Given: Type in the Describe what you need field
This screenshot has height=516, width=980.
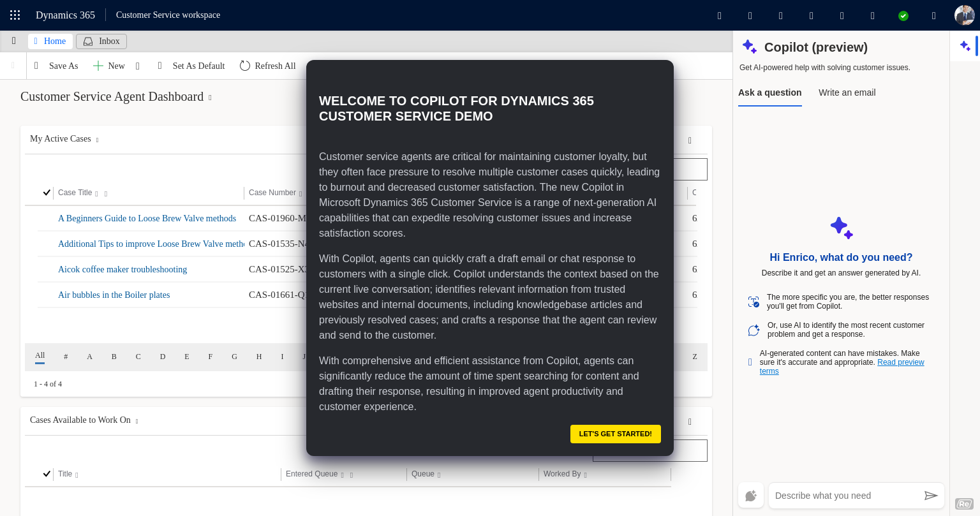Looking at the screenshot, I should 845,496.
